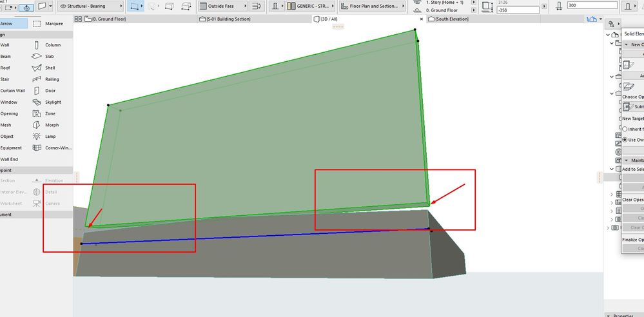Click the wall height icon beside 3126
The image size is (644, 317).
(x=487, y=6)
